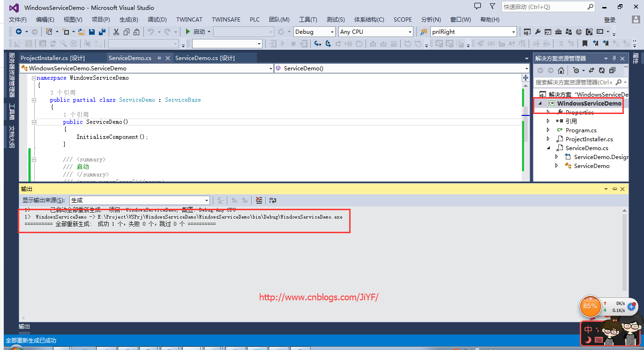Open the 生成(B) build menu
Image resolution: width=644 pixels, height=350 pixels.
pos(128,20)
